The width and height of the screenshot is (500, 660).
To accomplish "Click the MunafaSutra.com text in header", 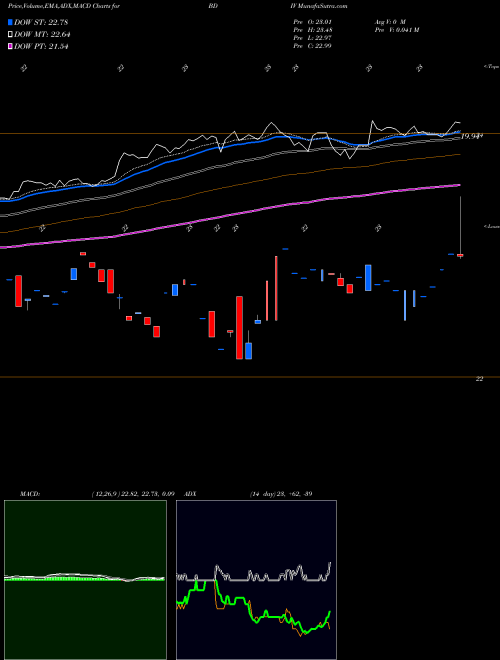I will [325, 6].
